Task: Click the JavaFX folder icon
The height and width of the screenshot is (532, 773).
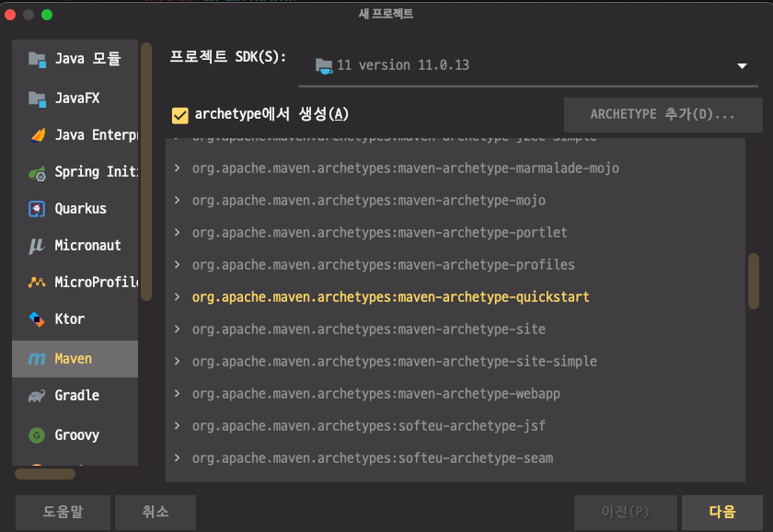Action: (x=37, y=98)
